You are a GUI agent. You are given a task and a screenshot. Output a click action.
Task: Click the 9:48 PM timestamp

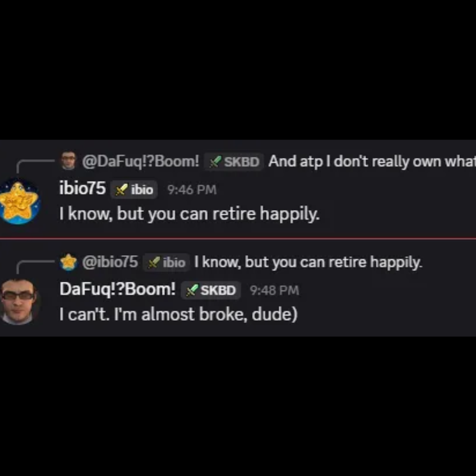(274, 290)
